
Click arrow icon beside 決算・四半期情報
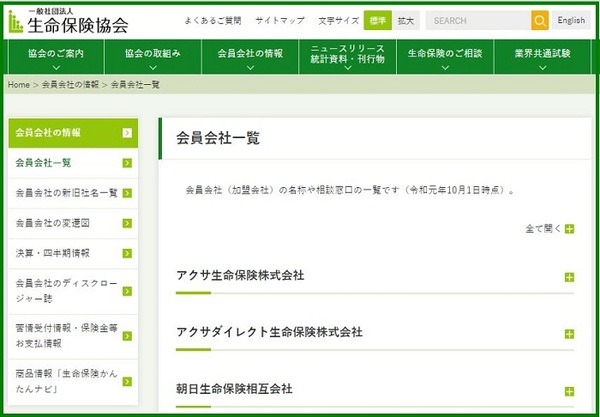127,253
